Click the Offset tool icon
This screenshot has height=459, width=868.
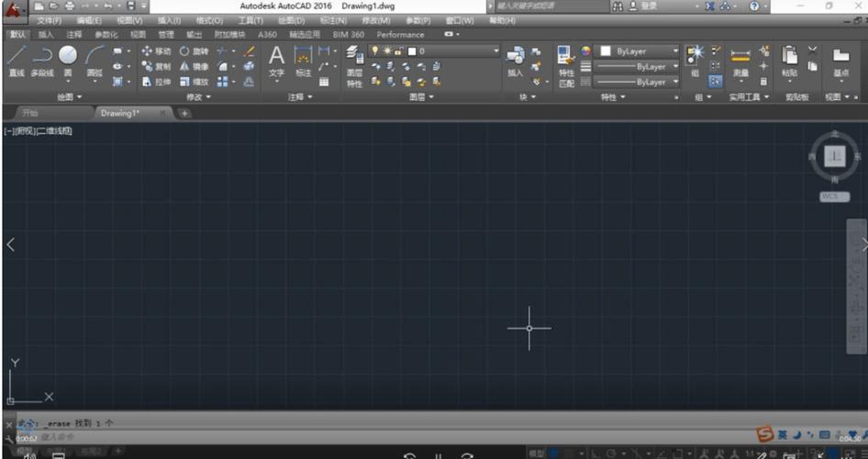250,82
